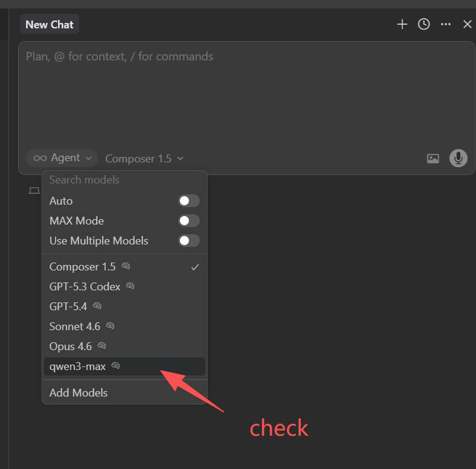Click Add Models
The width and height of the screenshot is (476, 469).
pos(124,392)
